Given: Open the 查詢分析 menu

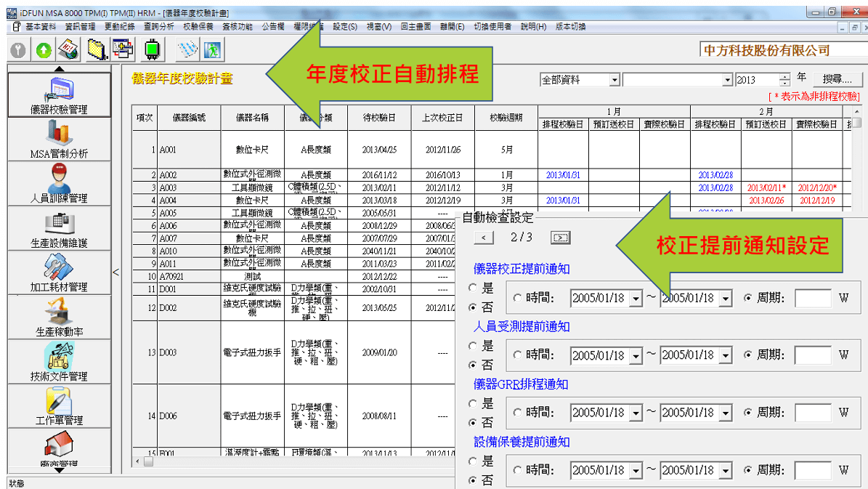Looking at the screenshot, I should pos(158,27).
